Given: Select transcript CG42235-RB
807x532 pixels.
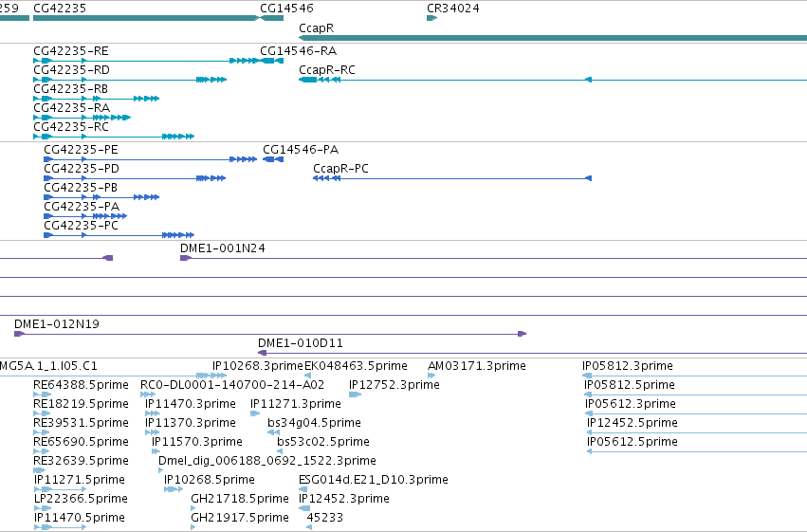Looking at the screenshot, I should pos(96,99).
